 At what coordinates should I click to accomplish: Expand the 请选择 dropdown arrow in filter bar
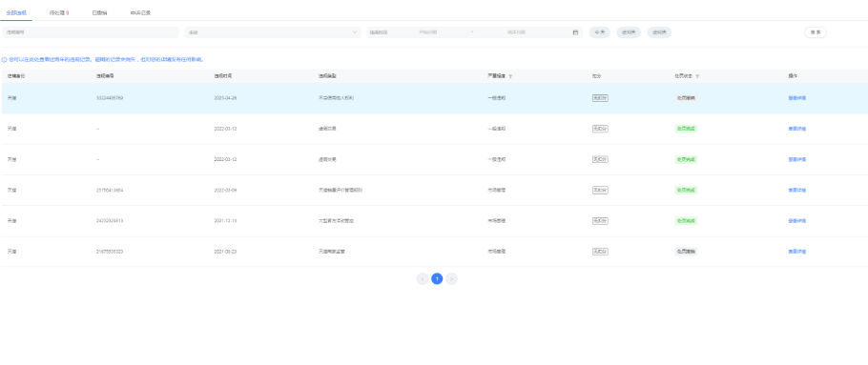click(x=355, y=32)
